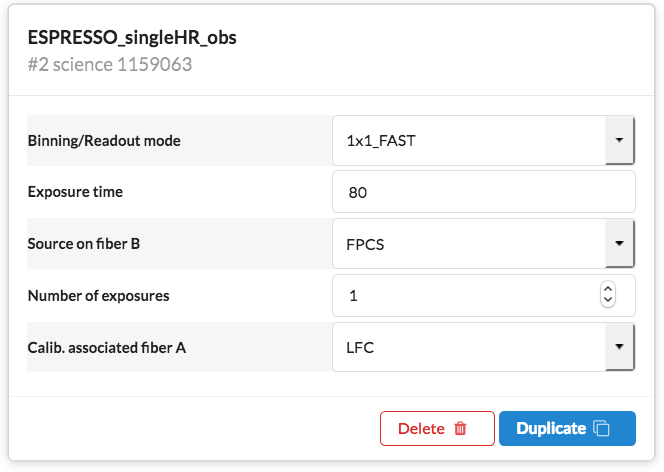Click the arrow beside the 1x1_FAST value
Viewport: 664px width, 472px height.
click(620, 140)
